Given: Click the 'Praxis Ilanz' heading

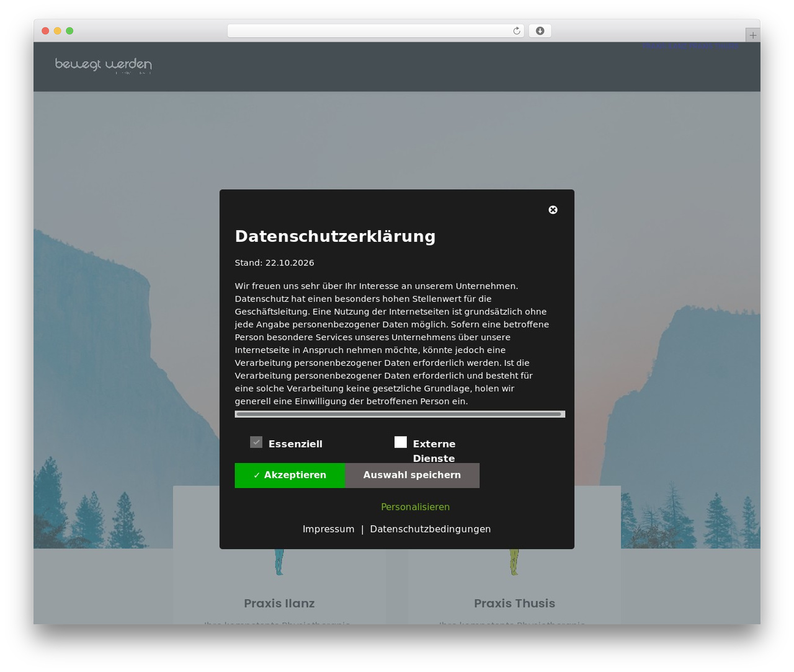Looking at the screenshot, I should [x=279, y=603].
